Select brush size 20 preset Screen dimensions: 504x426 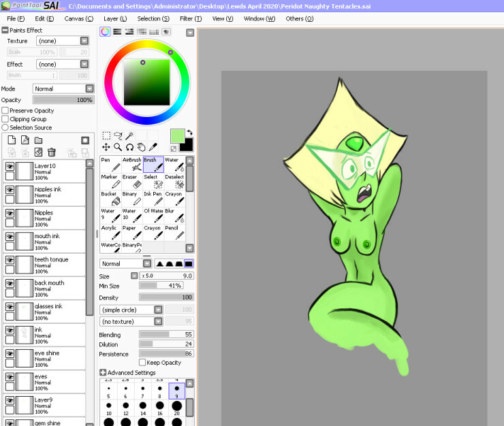(x=177, y=408)
